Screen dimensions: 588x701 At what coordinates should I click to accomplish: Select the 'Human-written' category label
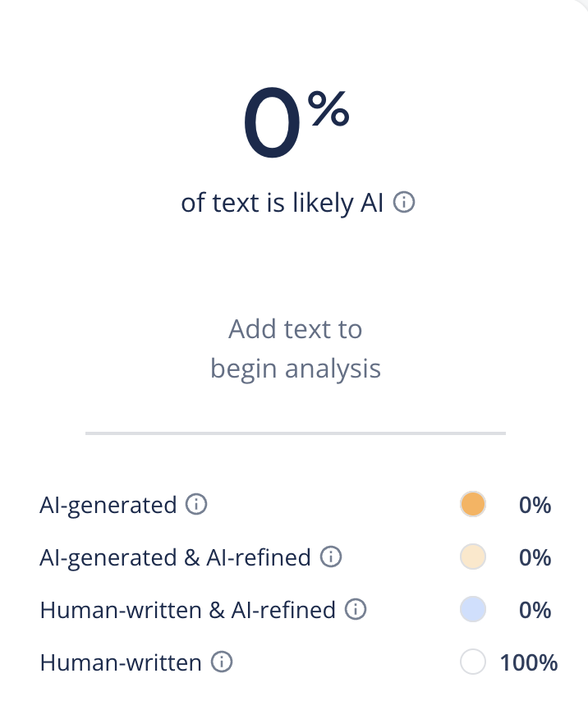pos(120,662)
